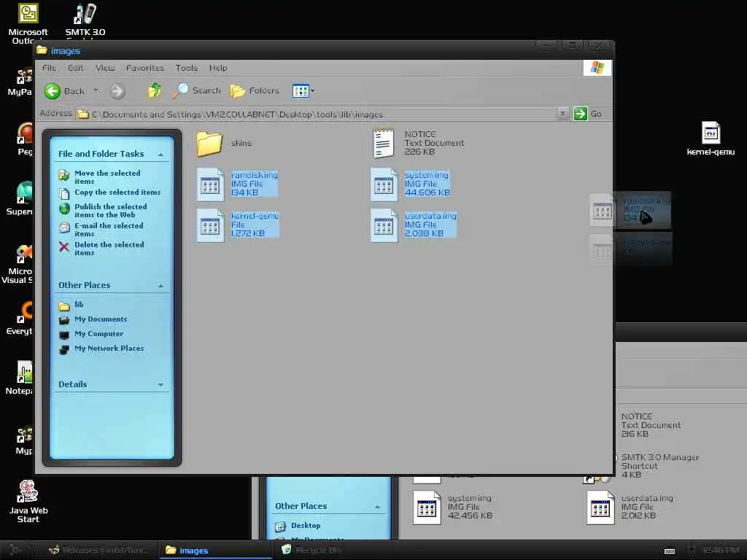This screenshot has width=747, height=560.
Task: Go back with the Back arrow
Action: click(53, 91)
